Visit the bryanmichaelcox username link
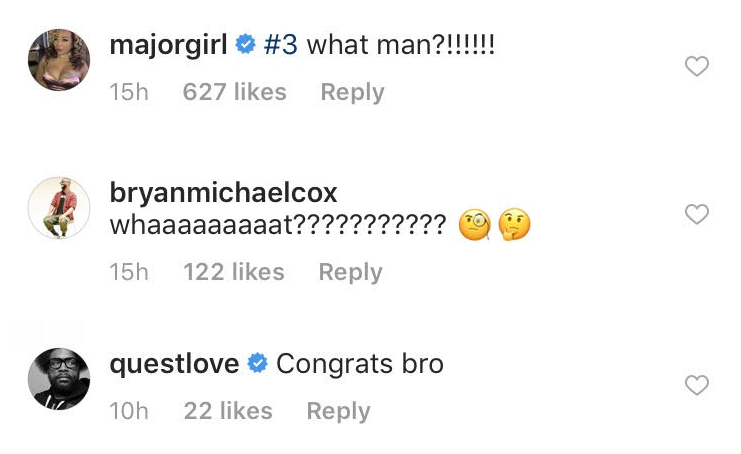Image resolution: width=741 pixels, height=454 pixels. (x=223, y=192)
